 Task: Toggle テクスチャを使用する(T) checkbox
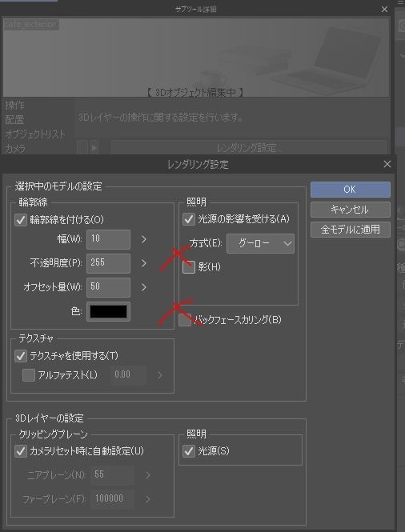[x=21, y=356]
